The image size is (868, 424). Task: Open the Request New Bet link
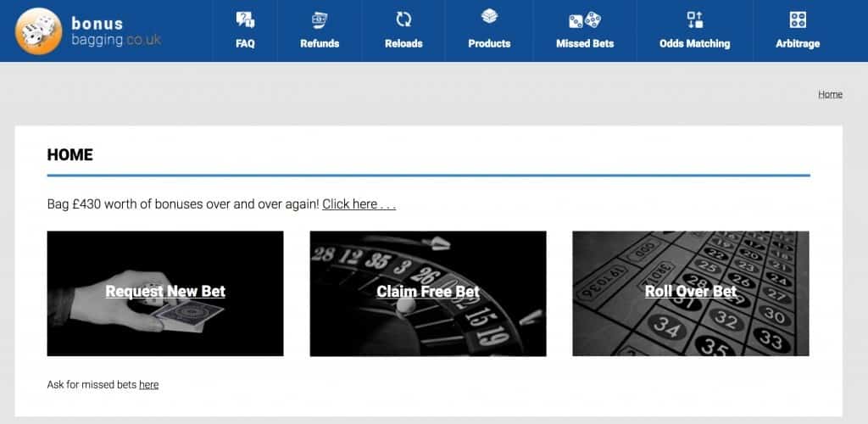[165, 292]
